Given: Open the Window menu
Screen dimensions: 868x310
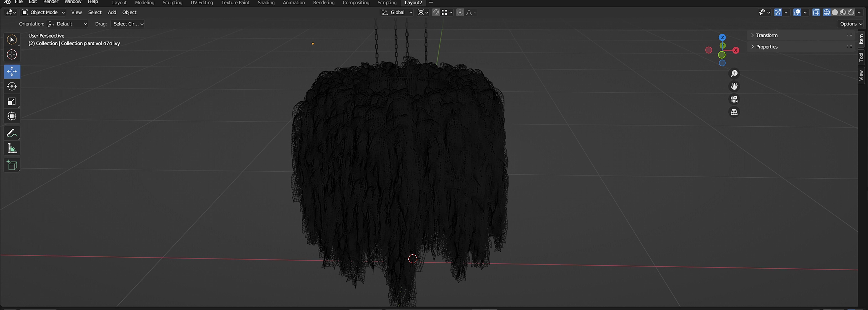Looking at the screenshot, I should tap(73, 2).
